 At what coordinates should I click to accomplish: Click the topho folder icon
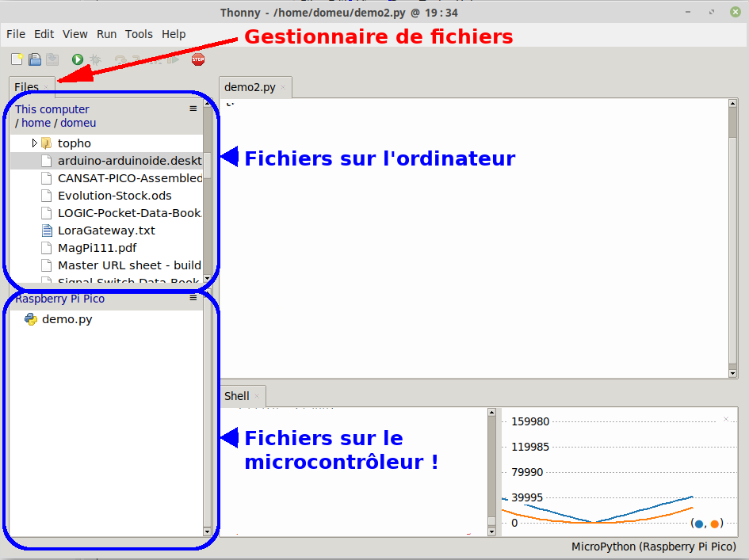pos(46,143)
